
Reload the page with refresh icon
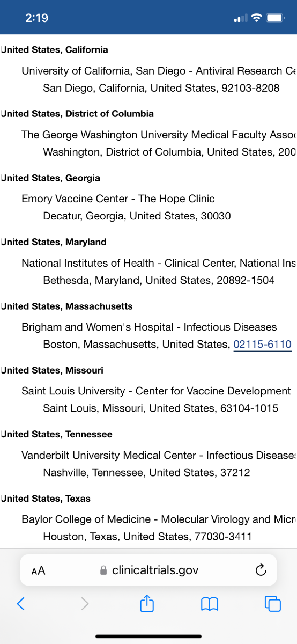(260, 570)
